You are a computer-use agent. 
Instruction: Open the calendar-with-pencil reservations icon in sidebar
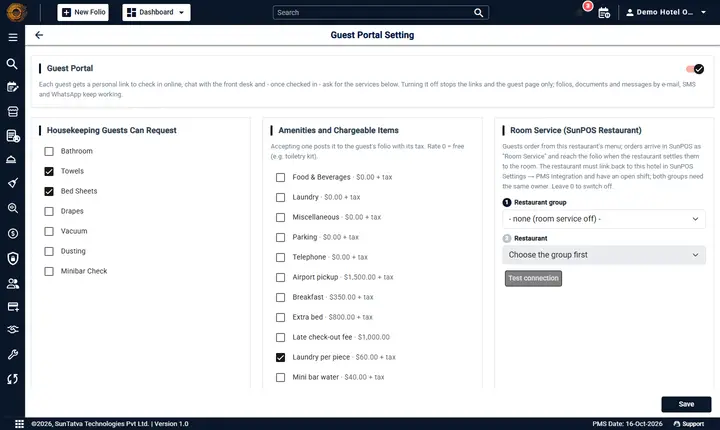13,87
